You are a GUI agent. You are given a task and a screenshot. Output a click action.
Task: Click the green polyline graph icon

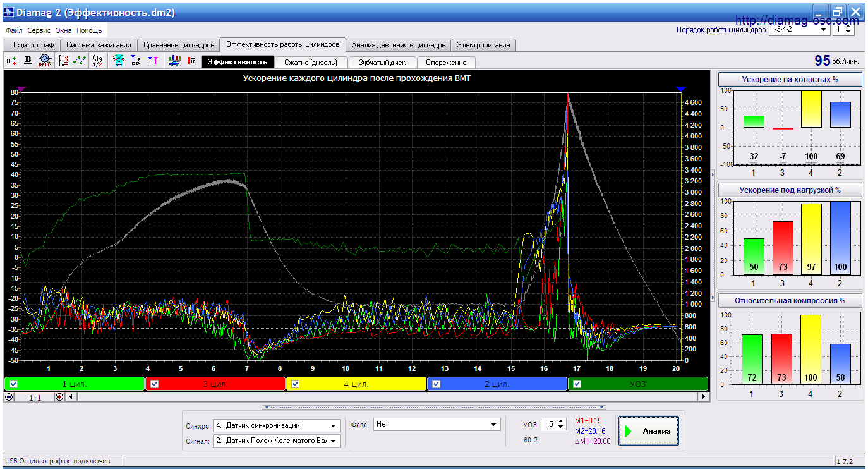(x=80, y=61)
